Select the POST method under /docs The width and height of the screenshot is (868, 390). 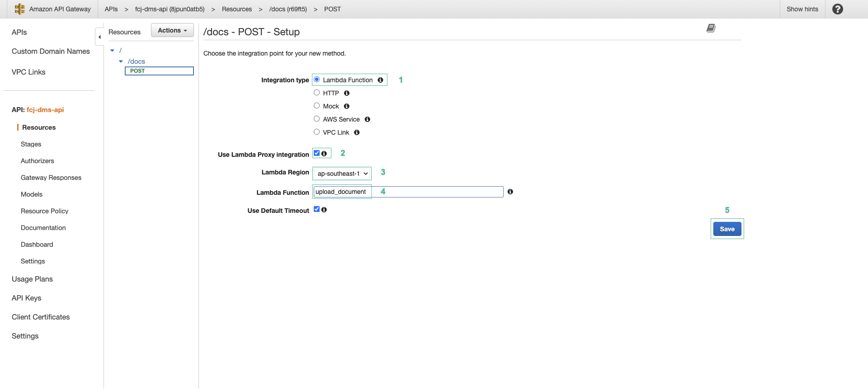click(x=159, y=71)
